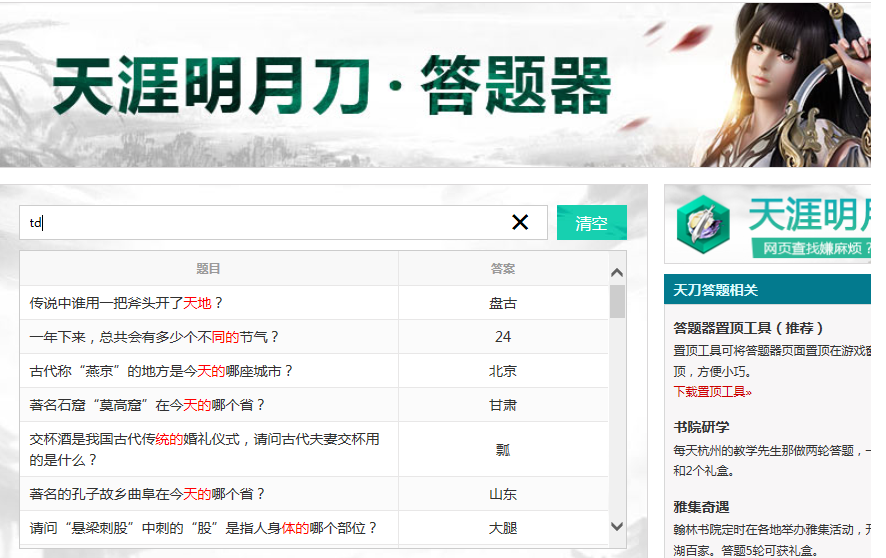Select question about 孔子故乡曲阜
The image size is (886, 558).
[x=209, y=494]
